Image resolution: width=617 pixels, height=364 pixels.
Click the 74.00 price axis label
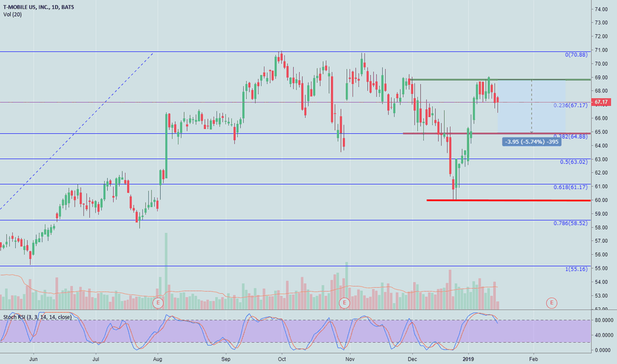[601, 9]
